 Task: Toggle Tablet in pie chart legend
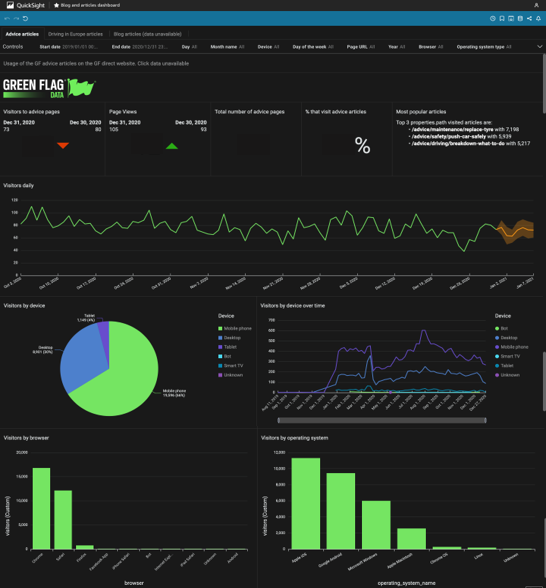click(228, 347)
